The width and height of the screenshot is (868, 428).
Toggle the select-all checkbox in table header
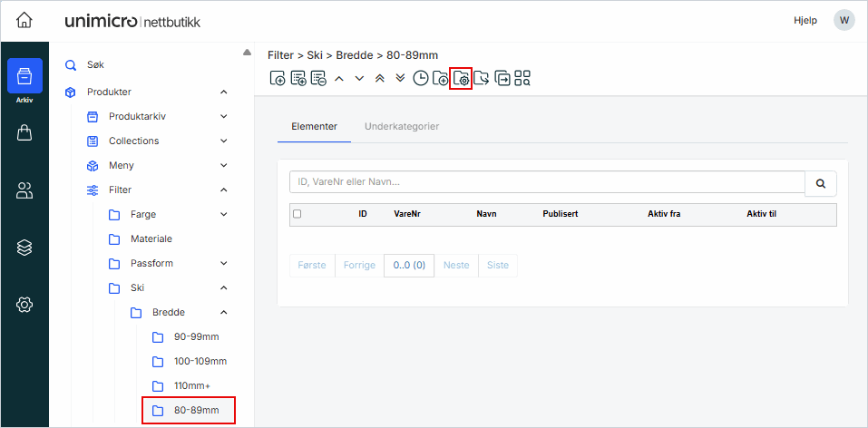click(x=297, y=214)
